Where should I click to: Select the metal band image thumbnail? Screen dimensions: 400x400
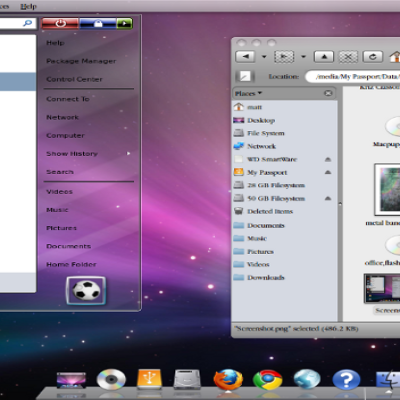(x=387, y=190)
